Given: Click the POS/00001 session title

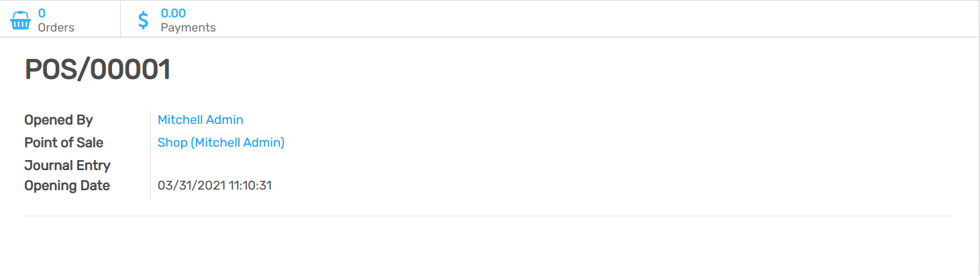Looking at the screenshot, I should point(97,70).
